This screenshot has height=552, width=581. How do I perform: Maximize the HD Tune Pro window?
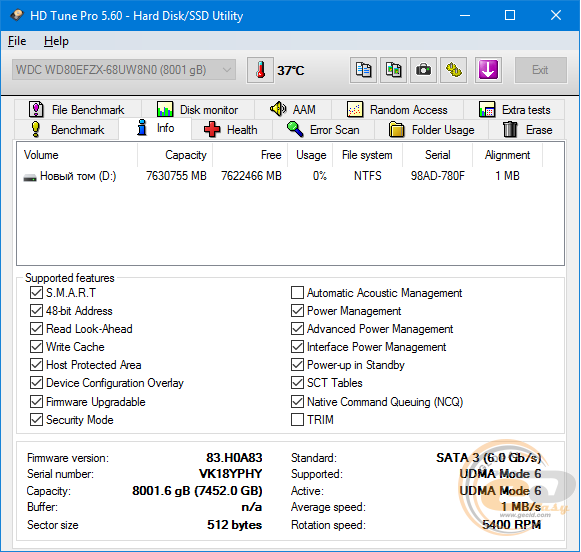pos(510,15)
